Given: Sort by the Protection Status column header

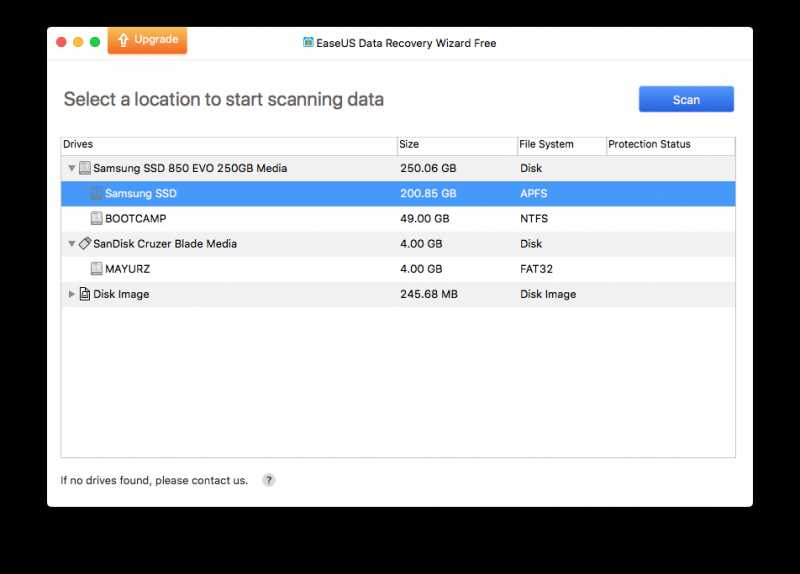Looking at the screenshot, I should (670, 145).
